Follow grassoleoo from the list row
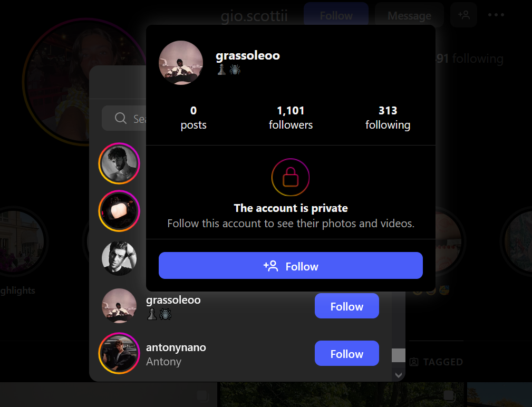The width and height of the screenshot is (532, 407). click(x=347, y=306)
